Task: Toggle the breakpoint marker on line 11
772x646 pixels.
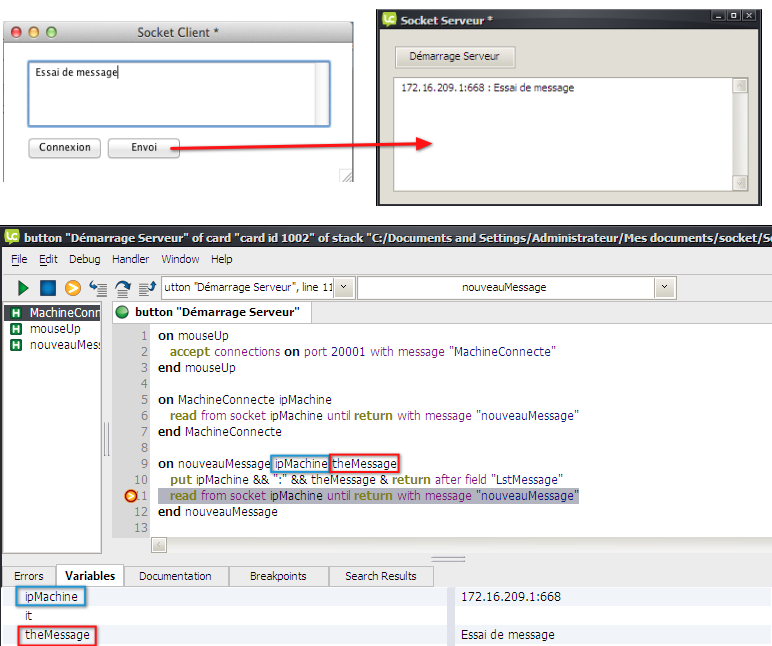Action: (130, 496)
